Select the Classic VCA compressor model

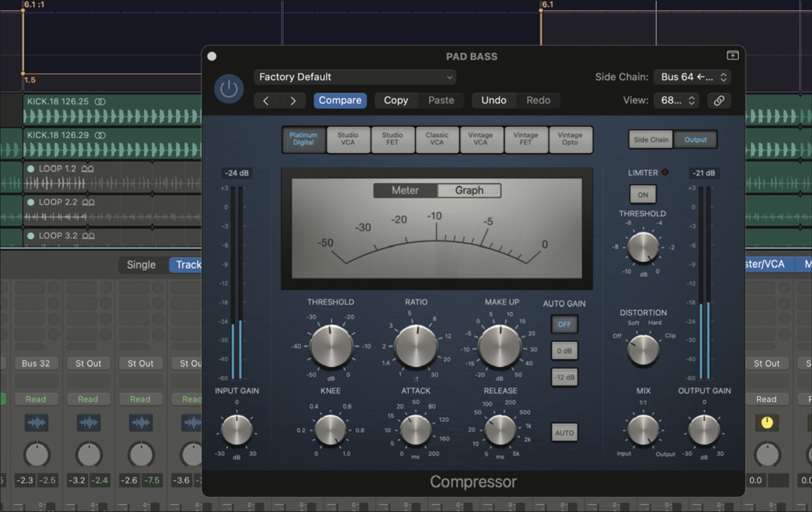pos(437,140)
